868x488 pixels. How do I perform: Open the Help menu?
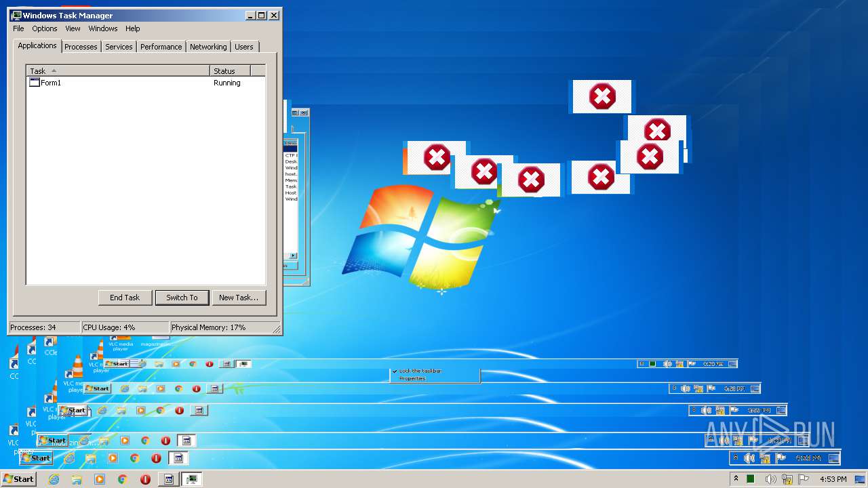click(133, 28)
